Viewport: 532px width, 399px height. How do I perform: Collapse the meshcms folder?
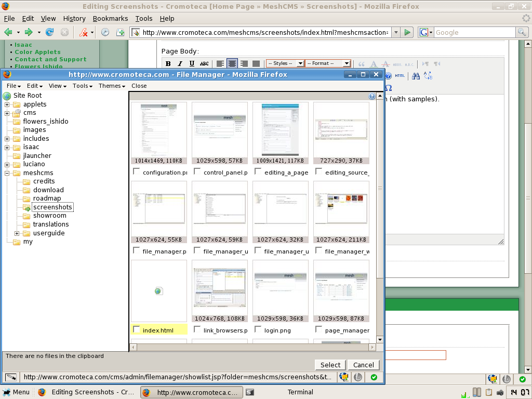tap(7, 173)
